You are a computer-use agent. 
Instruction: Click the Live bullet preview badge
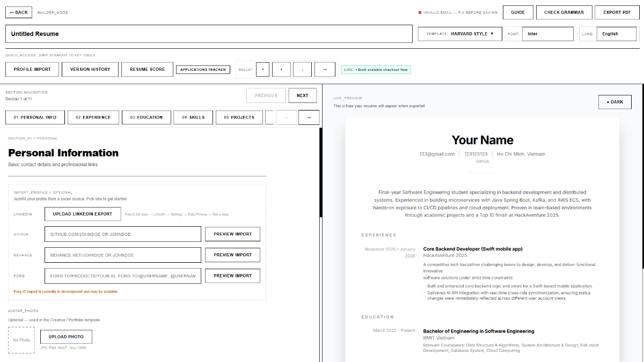(376, 70)
